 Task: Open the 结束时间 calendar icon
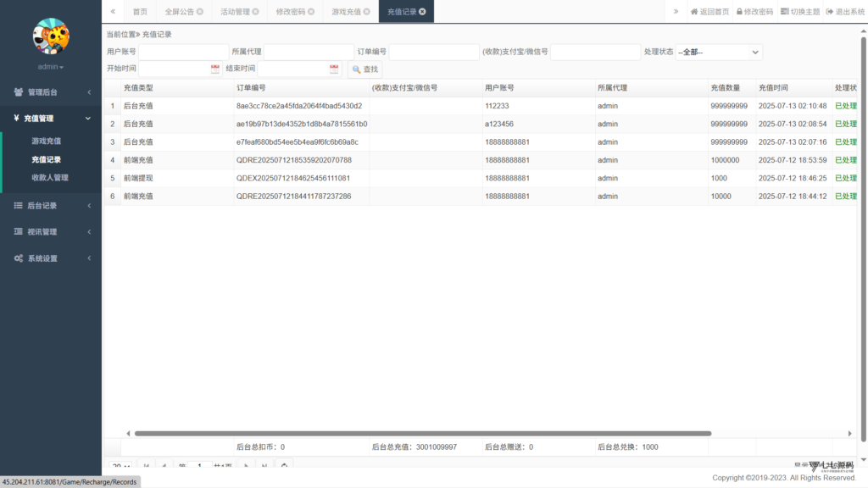point(334,69)
